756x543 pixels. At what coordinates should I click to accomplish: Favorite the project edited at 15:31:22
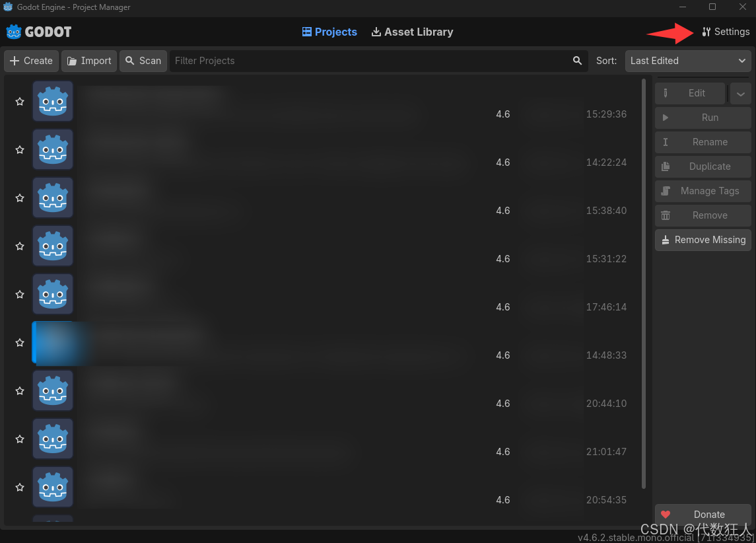(20, 246)
